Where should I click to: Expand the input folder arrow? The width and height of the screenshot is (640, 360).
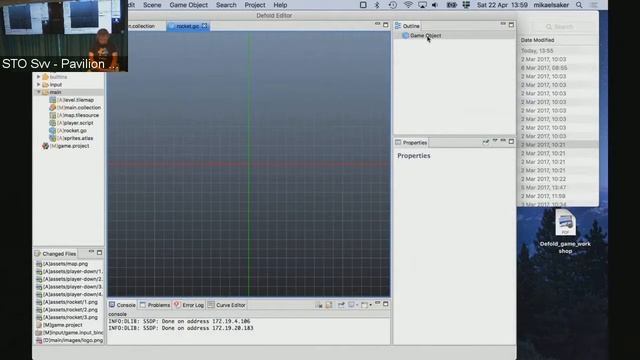pyautogui.click(x=39, y=84)
